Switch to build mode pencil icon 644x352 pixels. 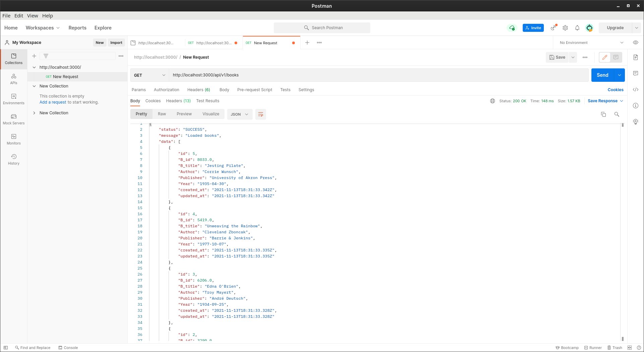[x=605, y=57]
